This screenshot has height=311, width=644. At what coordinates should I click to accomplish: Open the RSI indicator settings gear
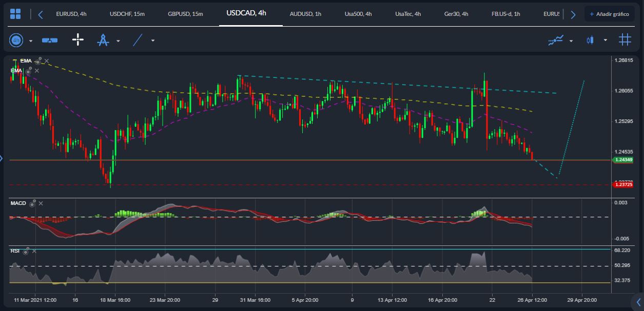click(26, 251)
